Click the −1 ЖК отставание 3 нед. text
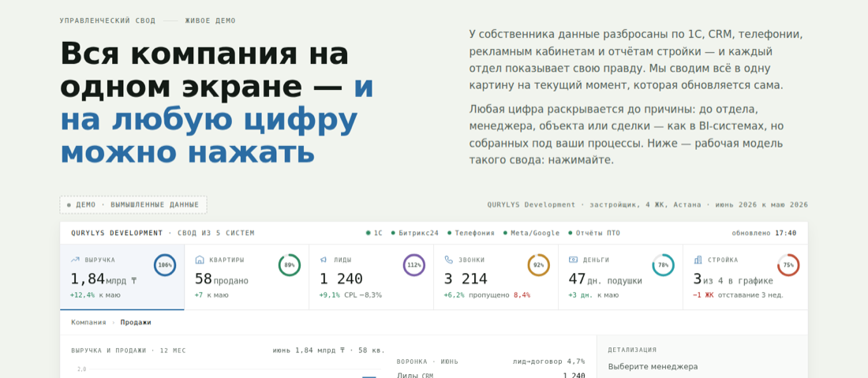This screenshot has width=868, height=378. coord(738,295)
